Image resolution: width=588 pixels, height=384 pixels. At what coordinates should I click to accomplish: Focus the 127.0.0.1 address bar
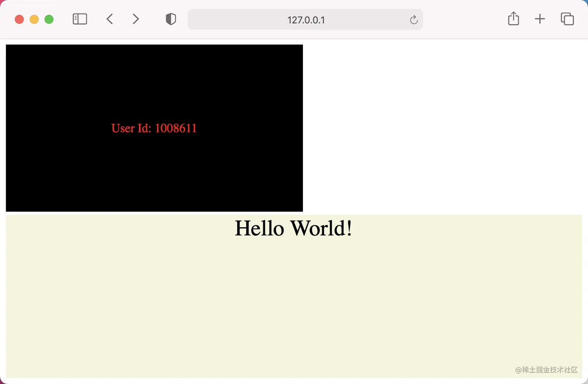pyautogui.click(x=305, y=19)
